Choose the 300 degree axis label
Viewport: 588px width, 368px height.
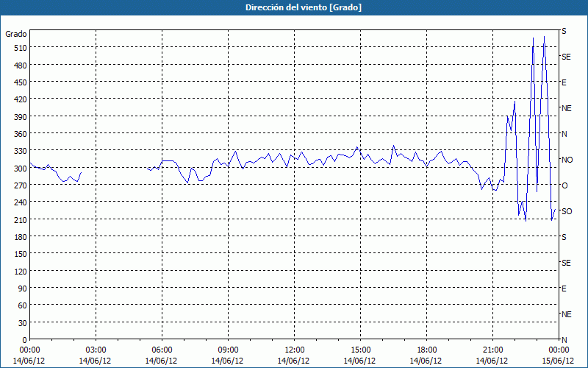pyautogui.click(x=21, y=169)
